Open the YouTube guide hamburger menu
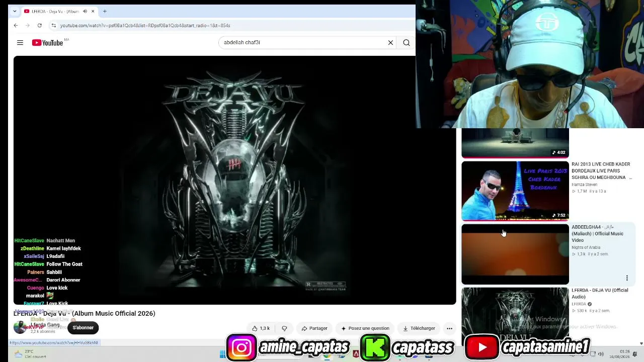Screen dimensions: 644x362 tap(20, 43)
